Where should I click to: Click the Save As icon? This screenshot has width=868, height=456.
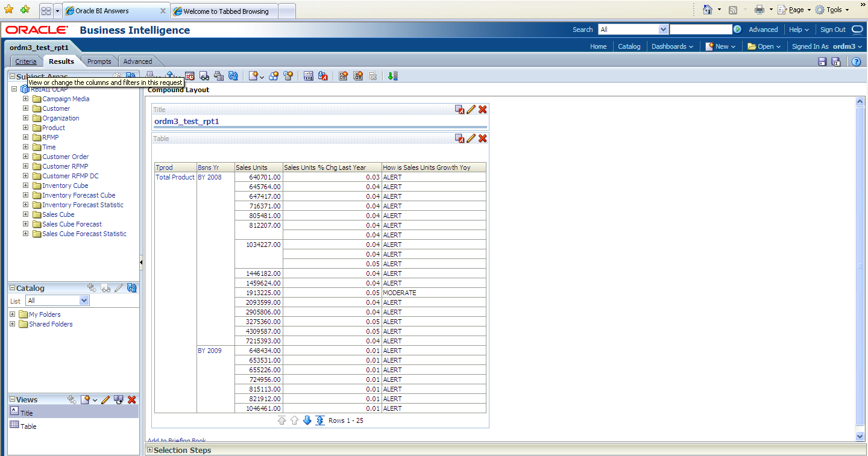[835, 61]
